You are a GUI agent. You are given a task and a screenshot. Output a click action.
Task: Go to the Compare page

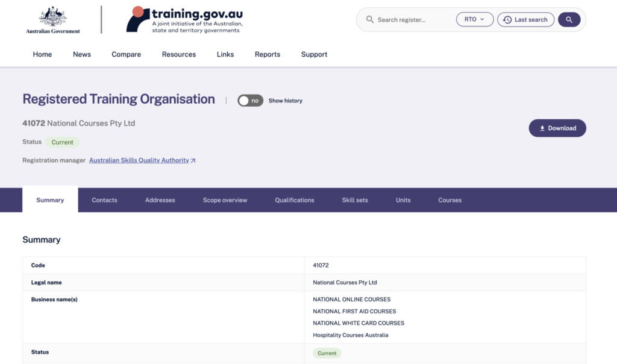[126, 54]
